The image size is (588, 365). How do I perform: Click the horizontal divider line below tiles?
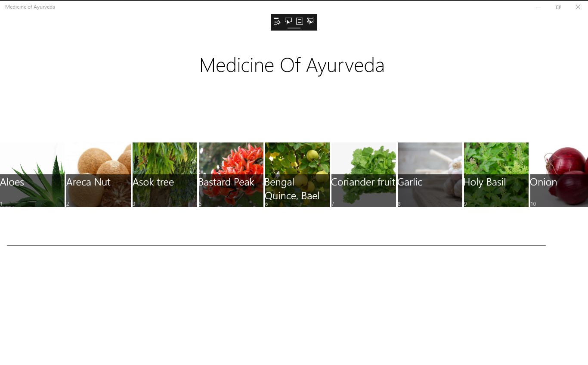(x=276, y=245)
